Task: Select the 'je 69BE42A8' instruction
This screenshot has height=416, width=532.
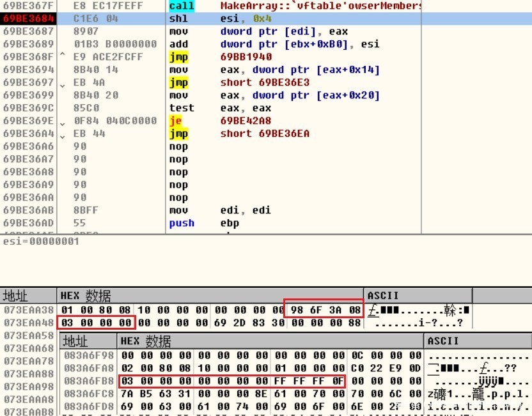Action: [211, 121]
